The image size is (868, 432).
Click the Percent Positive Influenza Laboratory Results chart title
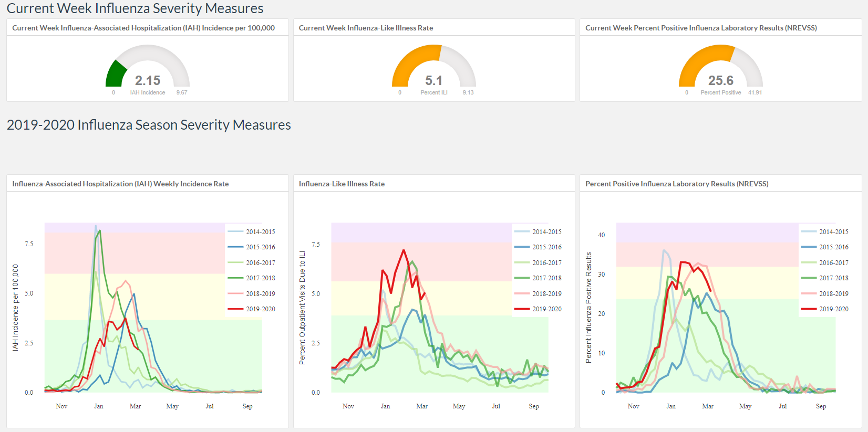[677, 184]
